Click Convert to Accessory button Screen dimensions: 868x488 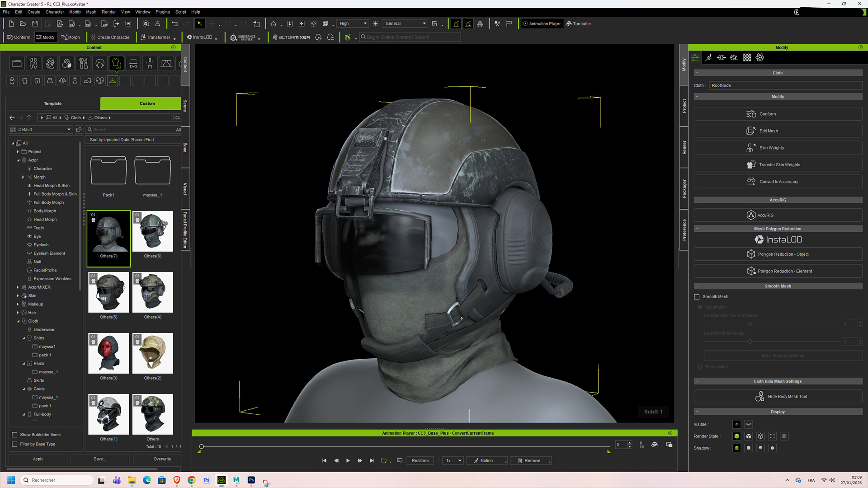click(x=778, y=182)
